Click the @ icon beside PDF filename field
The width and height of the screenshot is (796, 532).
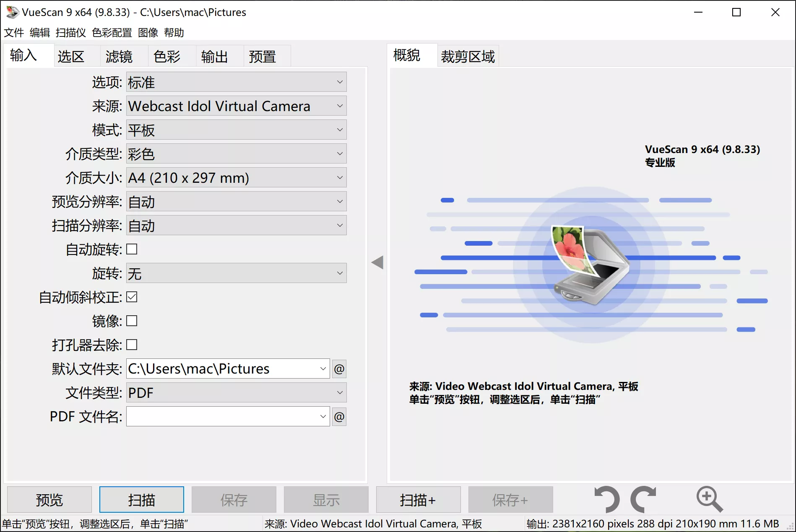pyautogui.click(x=339, y=416)
